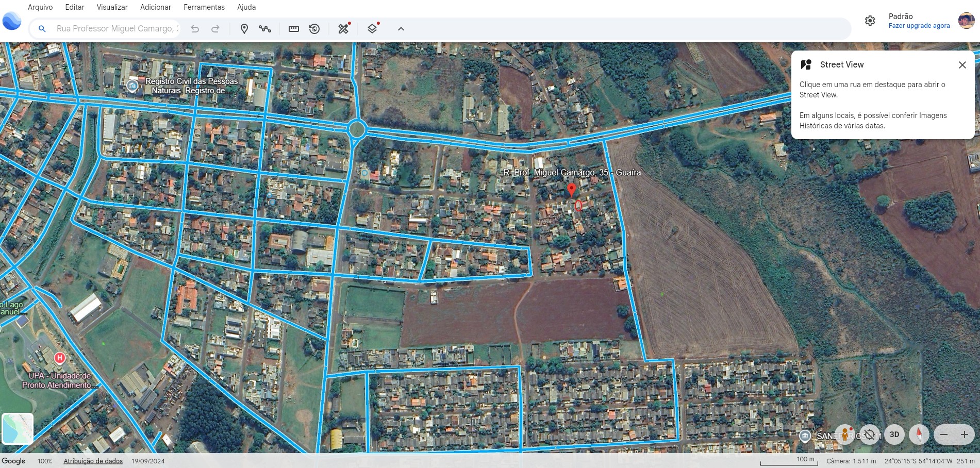Enable my location tracking button
Screen dimensions: 980x468
[x=870, y=434]
